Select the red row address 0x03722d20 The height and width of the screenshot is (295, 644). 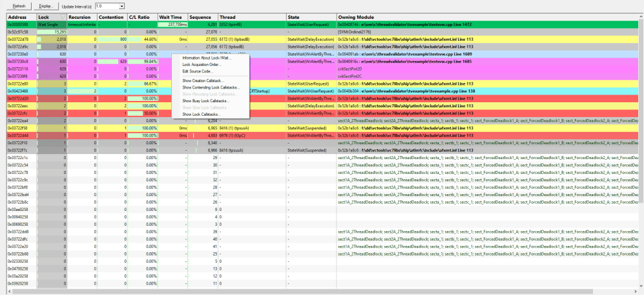(x=17, y=98)
